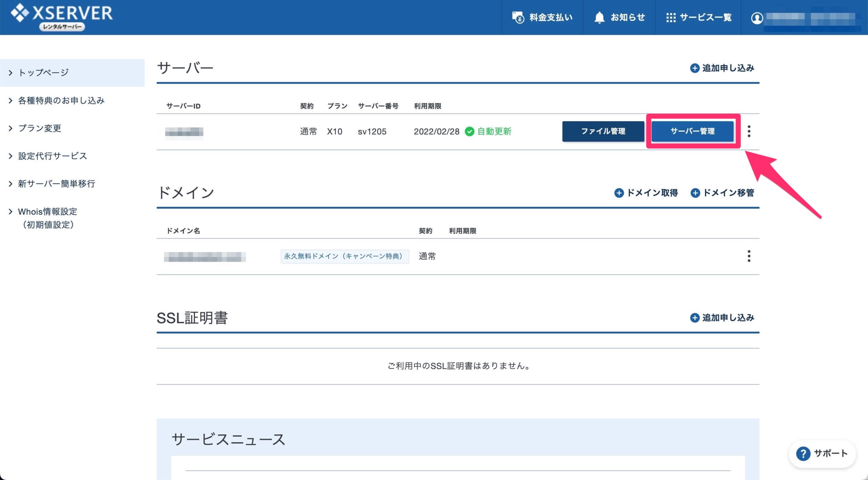Click the ドメイン名 column header
The height and width of the screenshot is (480, 868).
point(183,231)
